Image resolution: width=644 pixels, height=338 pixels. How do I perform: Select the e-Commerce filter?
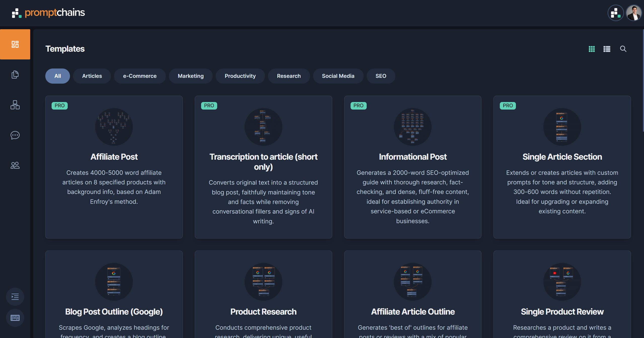point(140,76)
